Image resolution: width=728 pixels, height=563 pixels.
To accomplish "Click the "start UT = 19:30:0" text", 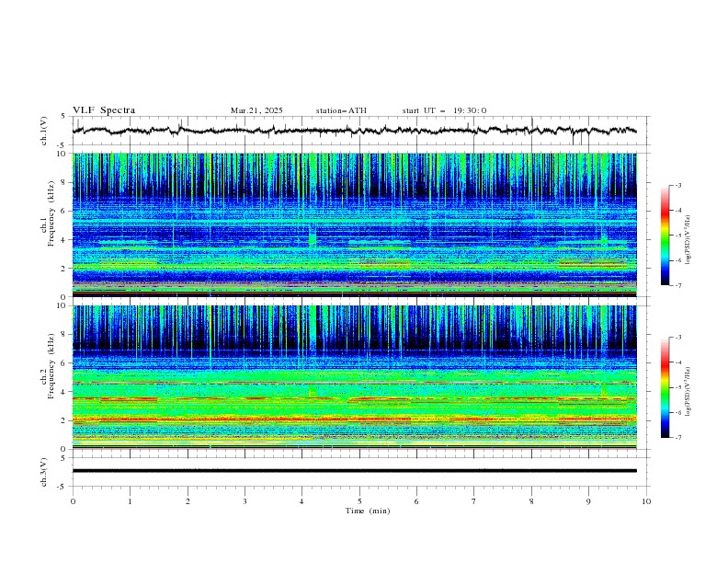I will (444, 110).
